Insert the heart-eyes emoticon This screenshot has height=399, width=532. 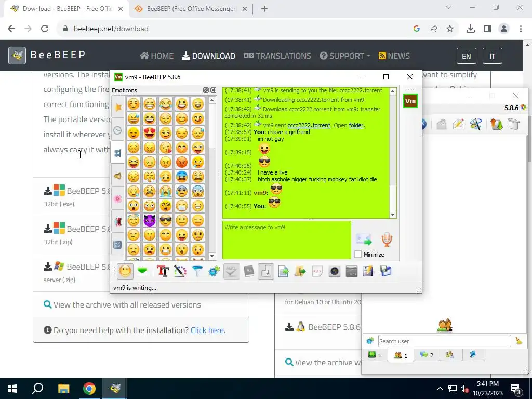coord(150,133)
